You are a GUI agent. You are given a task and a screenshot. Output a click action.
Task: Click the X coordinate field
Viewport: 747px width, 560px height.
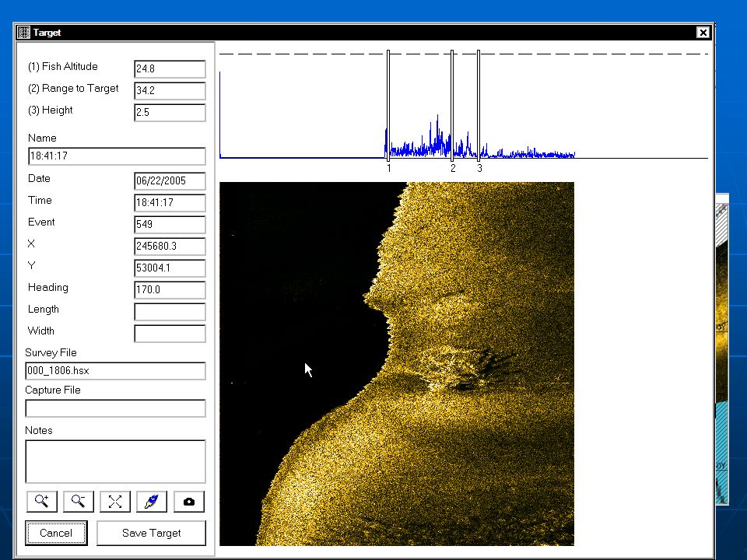170,247
